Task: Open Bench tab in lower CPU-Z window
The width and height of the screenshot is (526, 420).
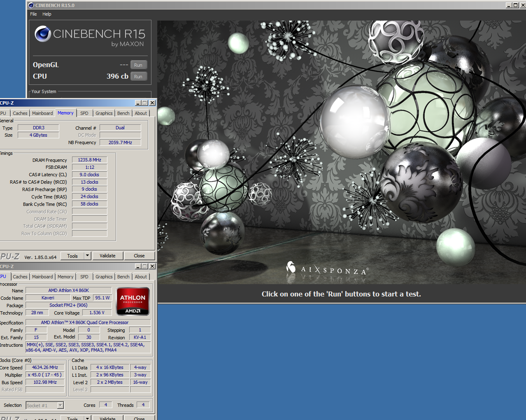Action: 123,277
